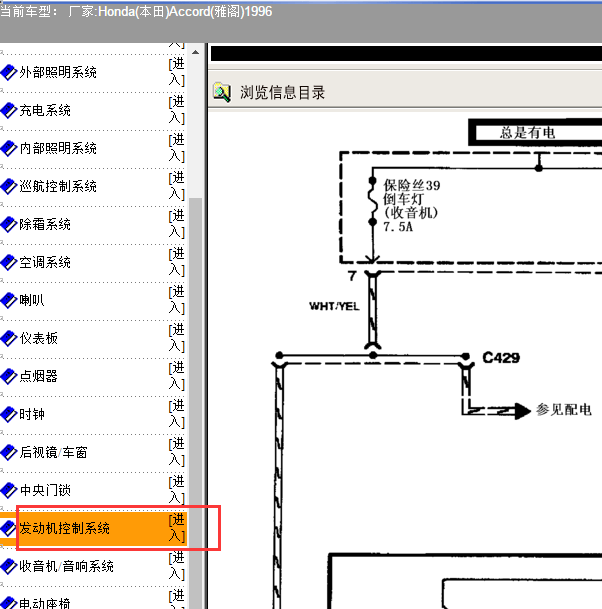Viewport: 602px width, 609px height.
Task: Click the book icon beside 喇叭
Action: click(x=9, y=300)
